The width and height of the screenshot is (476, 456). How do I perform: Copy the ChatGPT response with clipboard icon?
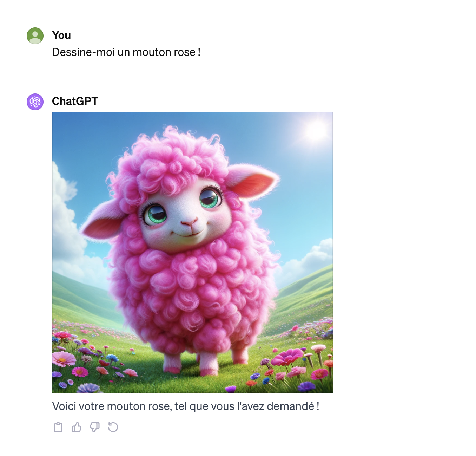coord(58,427)
